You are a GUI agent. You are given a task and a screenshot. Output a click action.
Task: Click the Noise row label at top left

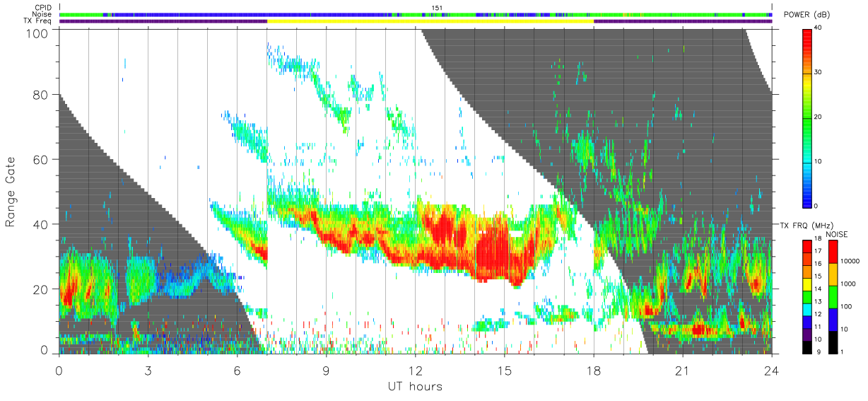(42, 14)
